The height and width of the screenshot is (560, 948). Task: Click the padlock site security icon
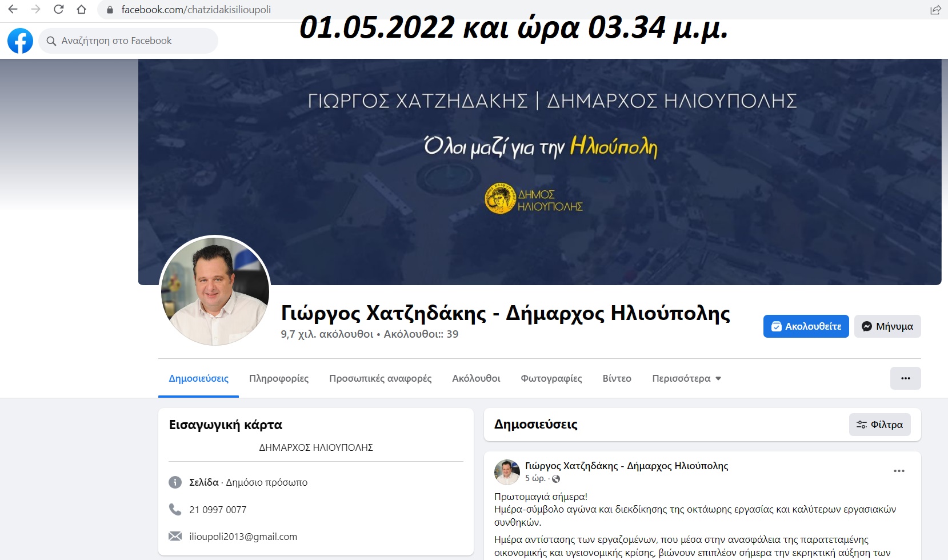point(110,10)
